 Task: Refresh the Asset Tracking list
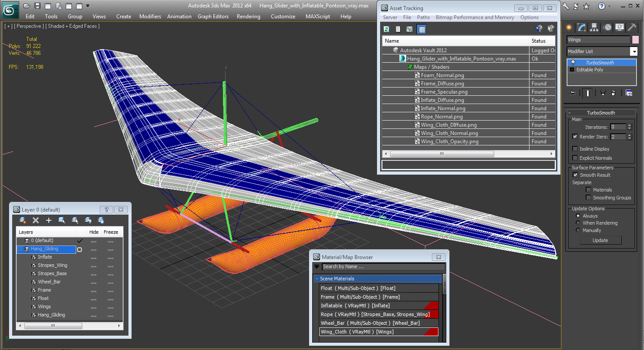coord(386,29)
